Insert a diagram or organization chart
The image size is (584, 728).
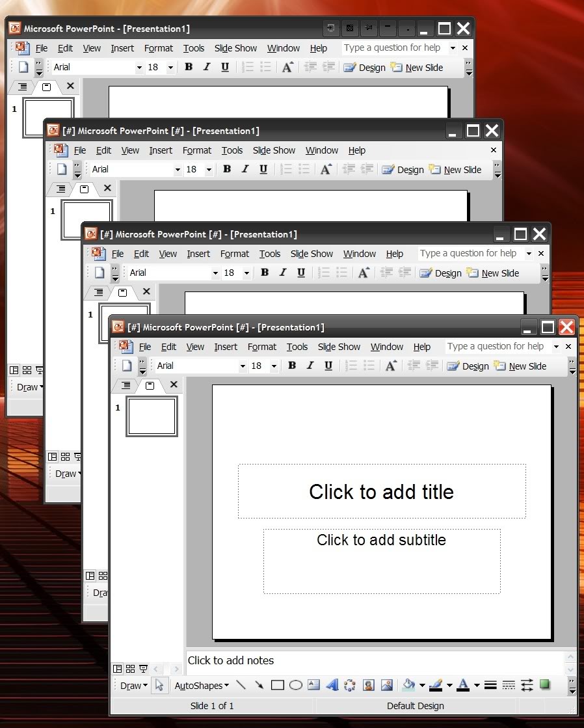point(350,685)
